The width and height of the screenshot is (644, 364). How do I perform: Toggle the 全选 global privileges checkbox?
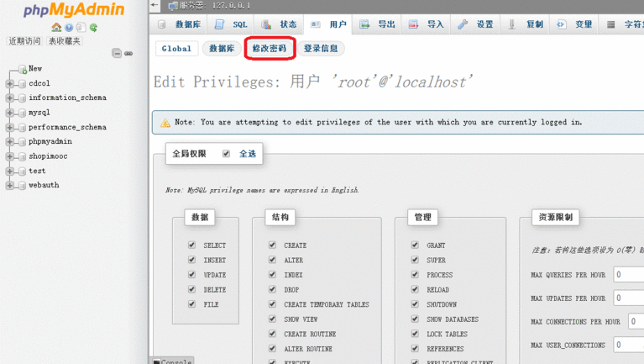(226, 154)
